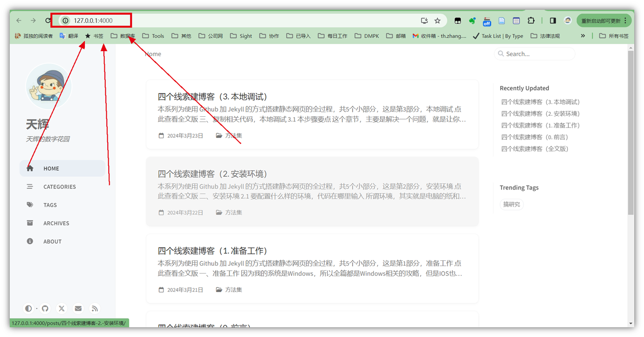Screen dimensions: 644x337
Task: Open Recently Updated link （2. 安装环境）
Action: (x=540, y=114)
